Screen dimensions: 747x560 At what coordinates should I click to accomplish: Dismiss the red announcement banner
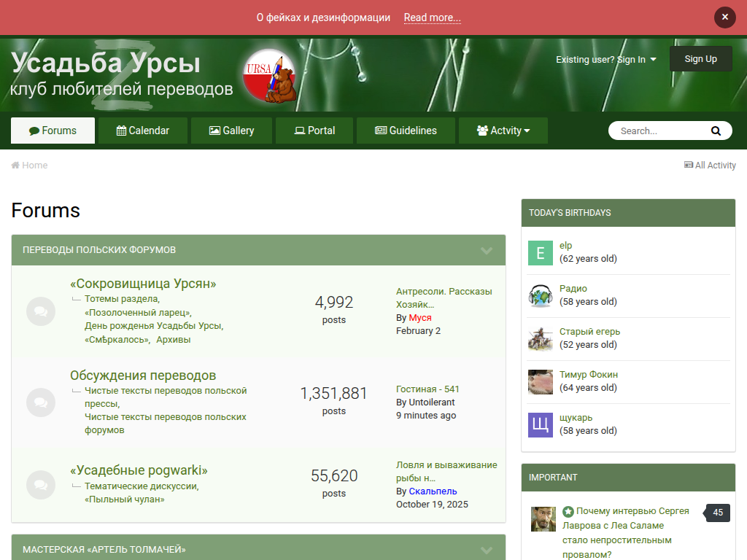tap(724, 17)
